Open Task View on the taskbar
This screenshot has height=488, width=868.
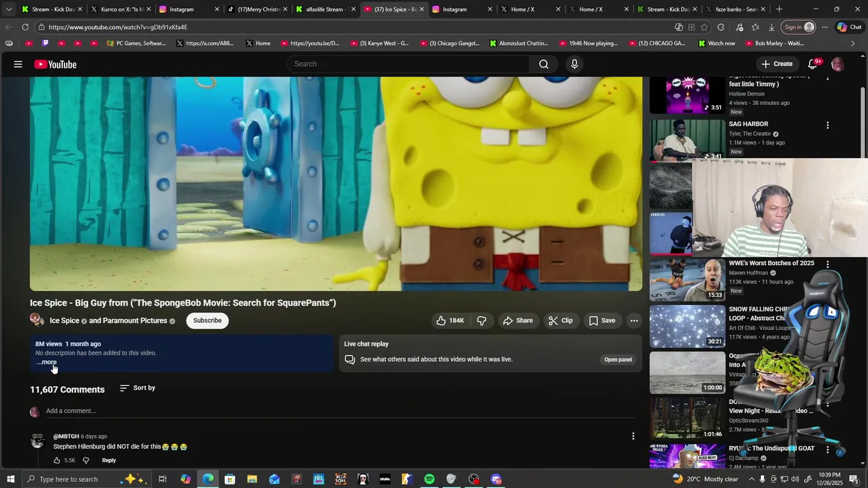163,479
